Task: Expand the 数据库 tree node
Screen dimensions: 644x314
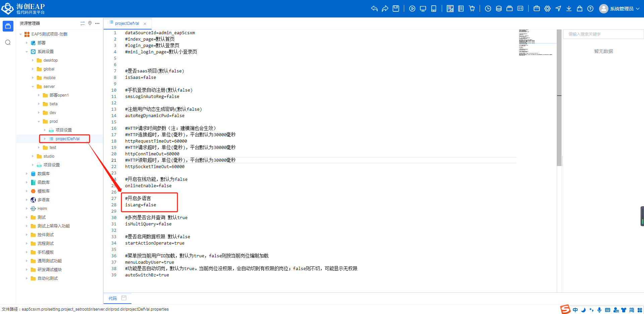Action: (x=27, y=174)
